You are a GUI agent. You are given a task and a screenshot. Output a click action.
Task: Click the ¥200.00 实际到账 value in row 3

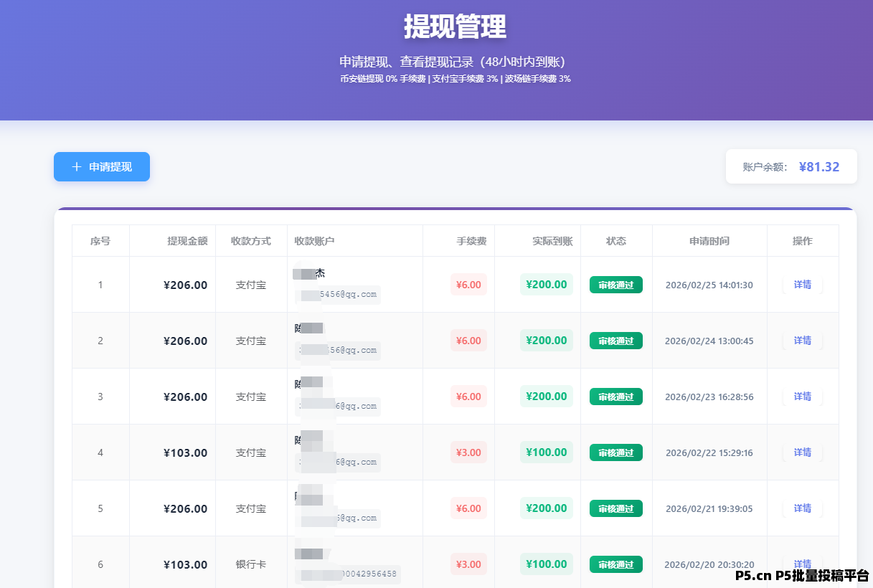click(546, 397)
